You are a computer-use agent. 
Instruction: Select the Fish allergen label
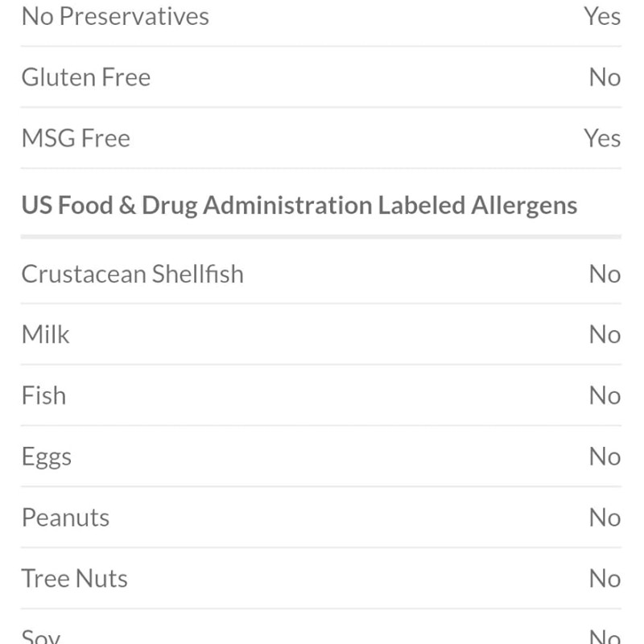pyautogui.click(x=43, y=396)
